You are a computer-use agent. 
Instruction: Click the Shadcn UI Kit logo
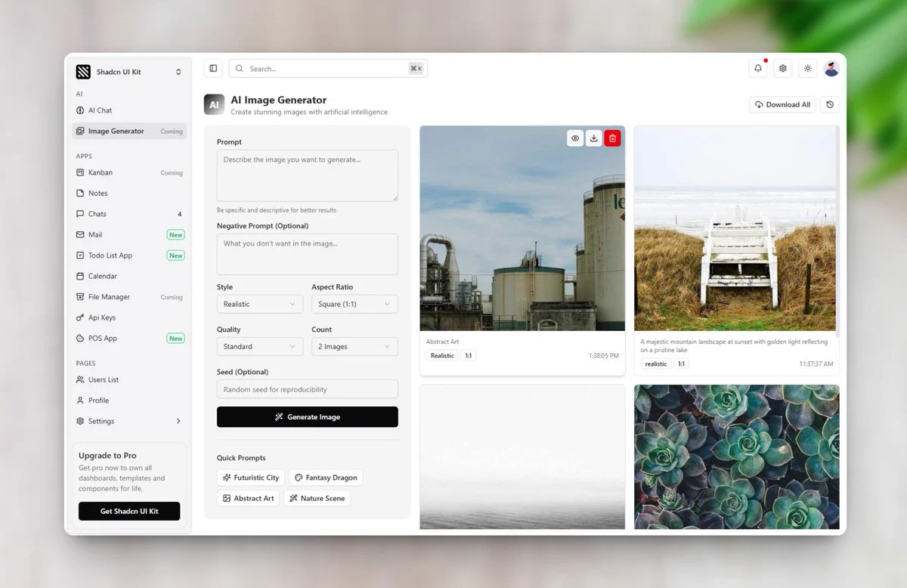[83, 72]
